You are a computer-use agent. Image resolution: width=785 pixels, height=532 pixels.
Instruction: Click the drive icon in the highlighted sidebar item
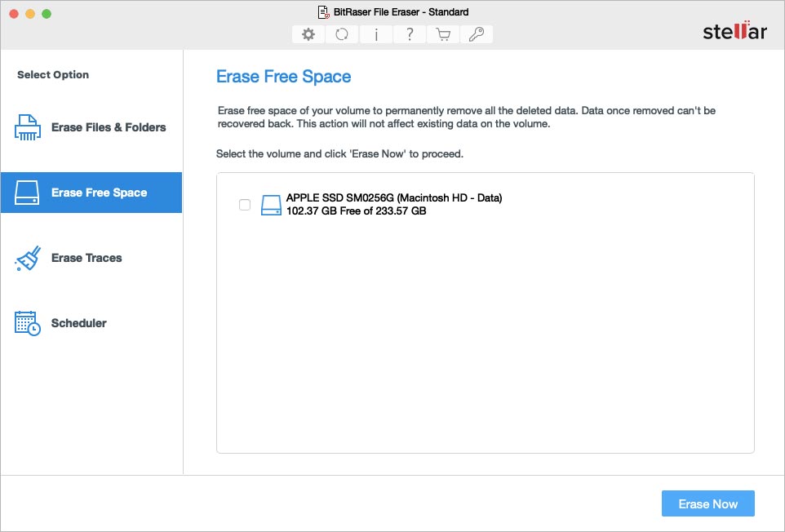coord(28,193)
